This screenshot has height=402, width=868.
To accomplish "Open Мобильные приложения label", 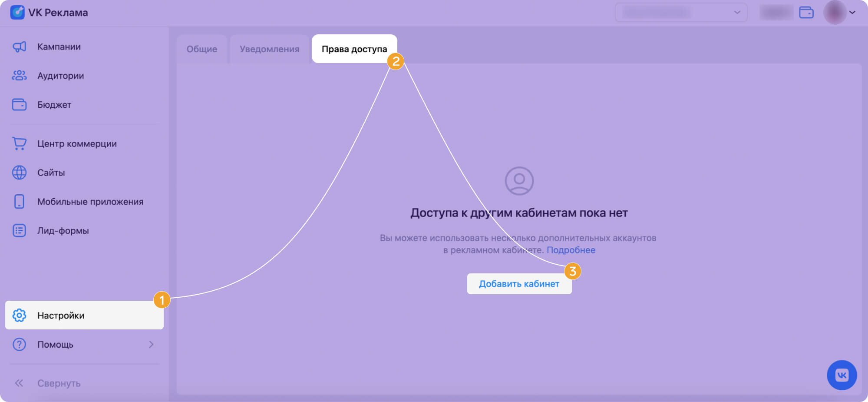I will click(90, 202).
